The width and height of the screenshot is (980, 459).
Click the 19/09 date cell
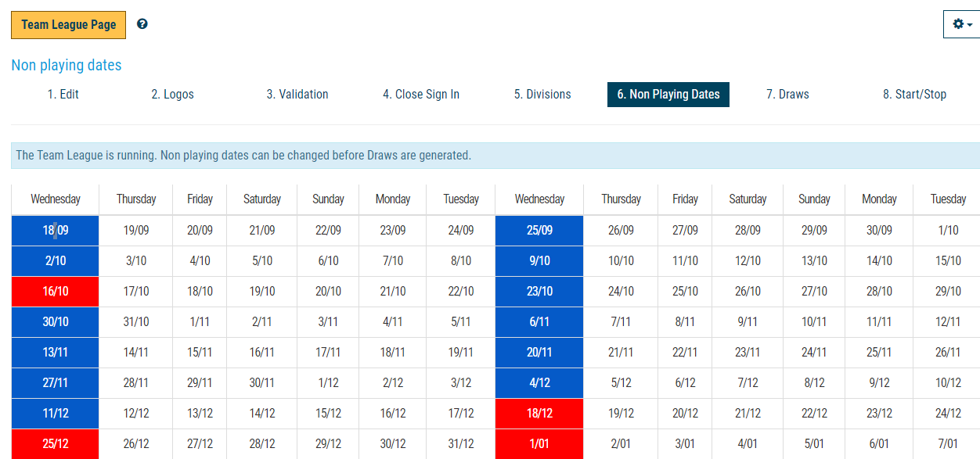(x=136, y=231)
